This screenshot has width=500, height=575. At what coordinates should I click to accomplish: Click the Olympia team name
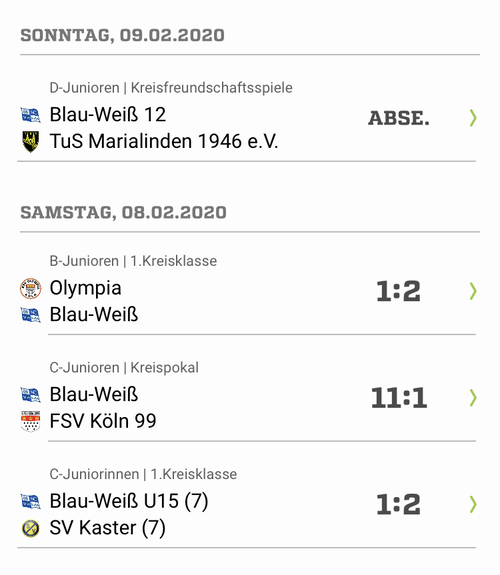[85, 288]
